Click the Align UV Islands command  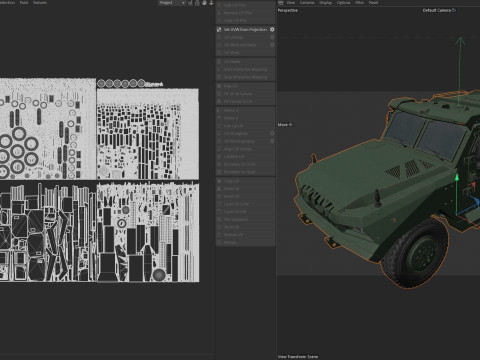pyautogui.click(x=246, y=149)
